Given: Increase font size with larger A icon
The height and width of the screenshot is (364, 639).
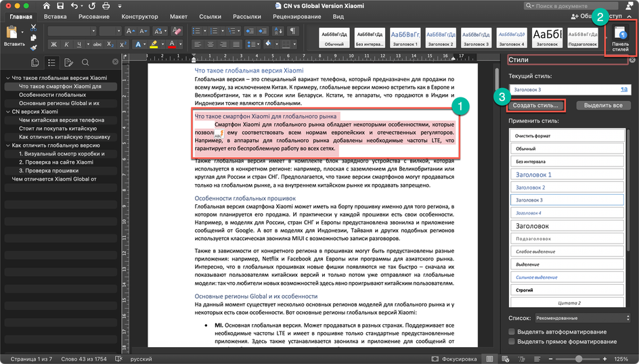Looking at the screenshot, I should pyautogui.click(x=129, y=31).
